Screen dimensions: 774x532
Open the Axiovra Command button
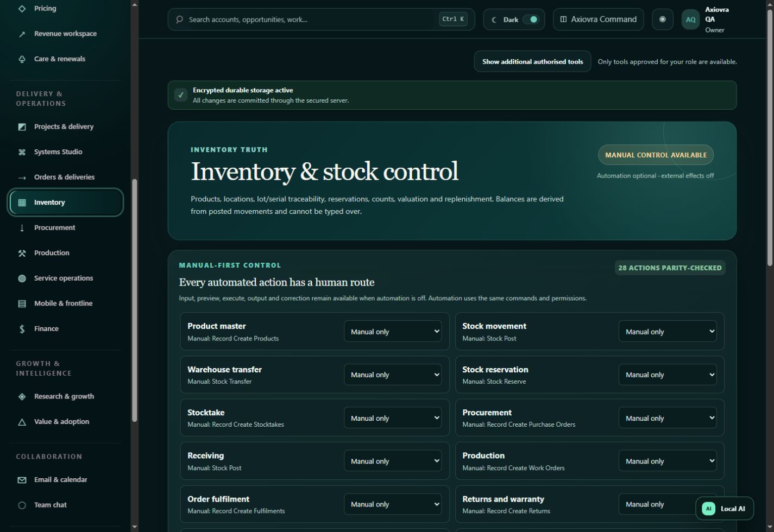pyautogui.click(x=598, y=20)
